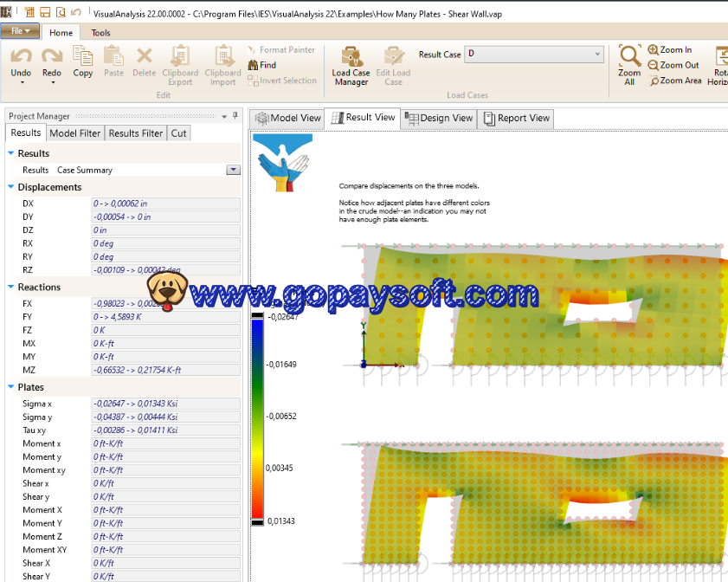Open the Model Filter tab
Image resolution: width=728 pixels, height=582 pixels.
tap(74, 133)
